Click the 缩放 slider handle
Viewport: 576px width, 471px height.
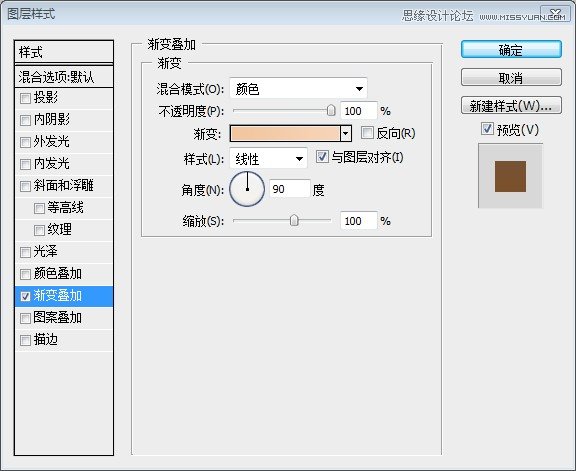point(294,220)
